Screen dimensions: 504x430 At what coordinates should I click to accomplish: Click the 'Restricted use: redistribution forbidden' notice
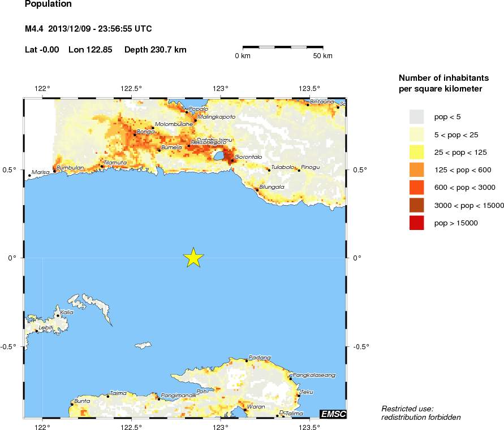click(x=421, y=413)
